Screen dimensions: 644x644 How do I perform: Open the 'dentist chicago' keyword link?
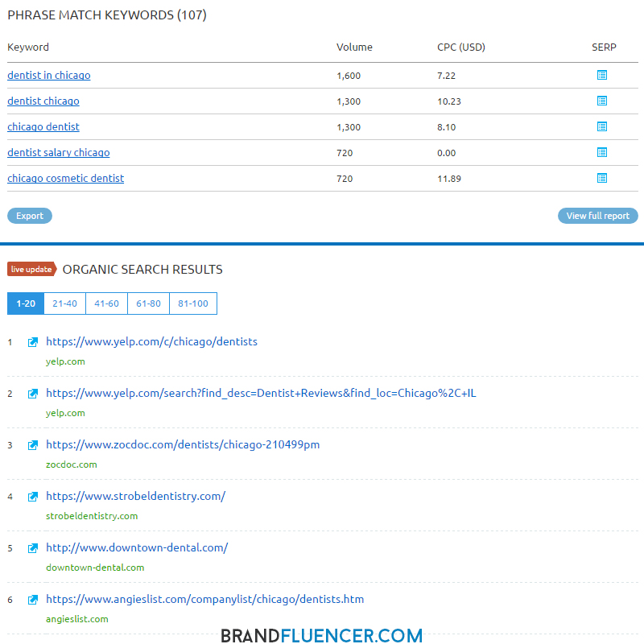point(43,101)
